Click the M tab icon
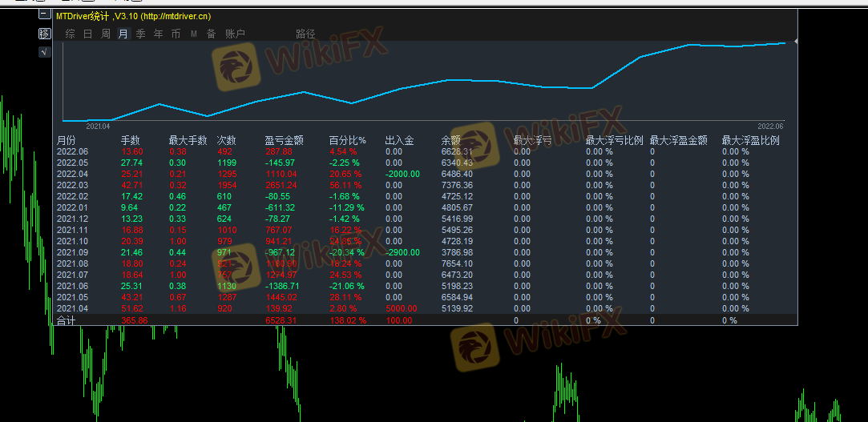The height and width of the screenshot is (422, 868). (193, 34)
